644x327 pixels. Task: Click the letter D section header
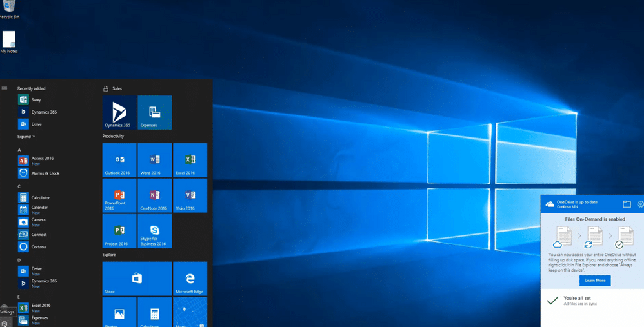point(19,260)
